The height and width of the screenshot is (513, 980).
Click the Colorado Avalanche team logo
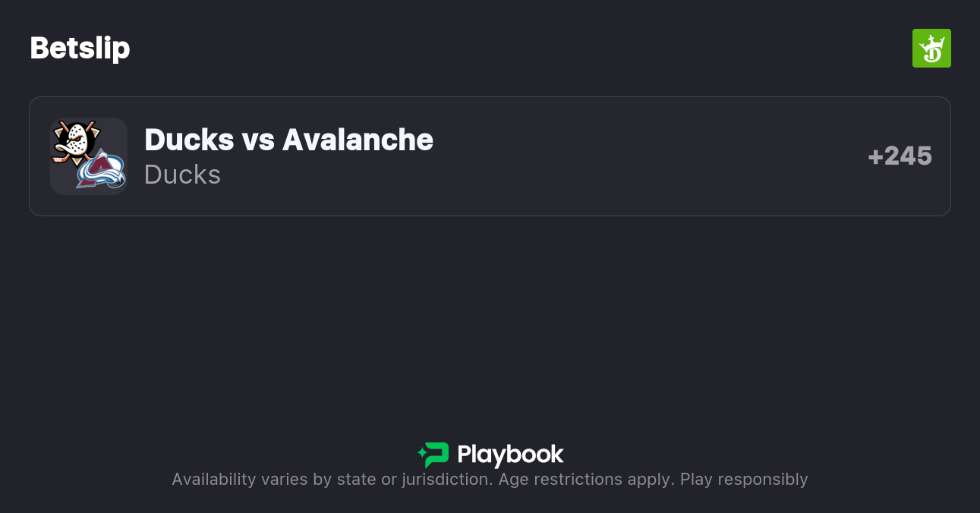(101, 169)
